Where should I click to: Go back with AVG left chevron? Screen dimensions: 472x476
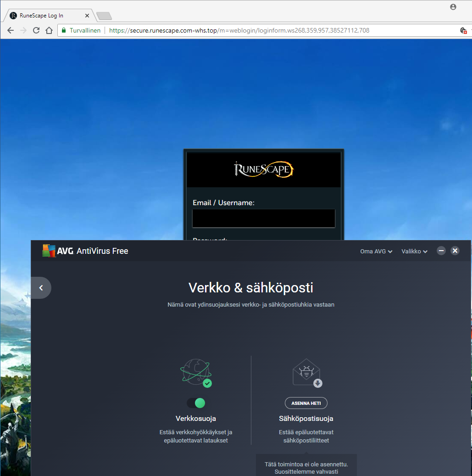tap(41, 288)
